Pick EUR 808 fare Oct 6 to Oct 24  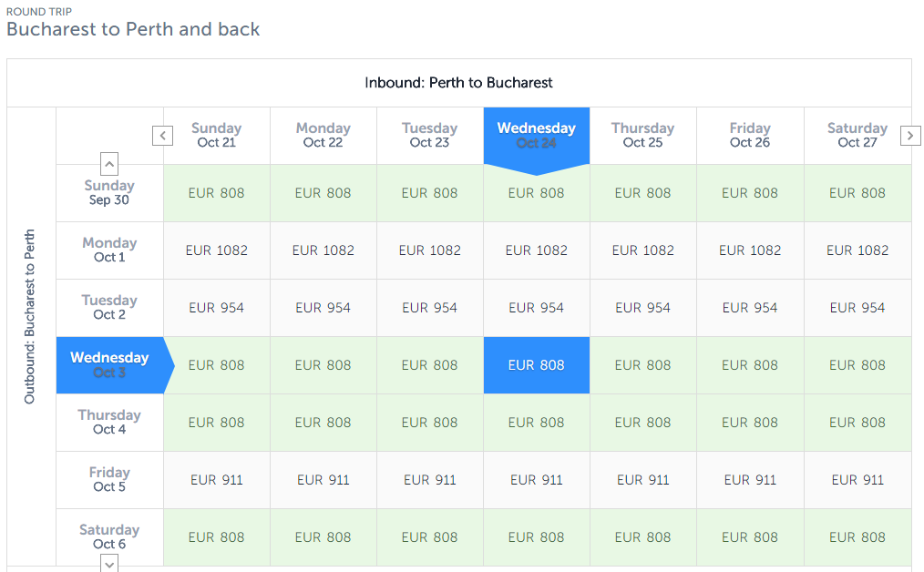(x=536, y=537)
